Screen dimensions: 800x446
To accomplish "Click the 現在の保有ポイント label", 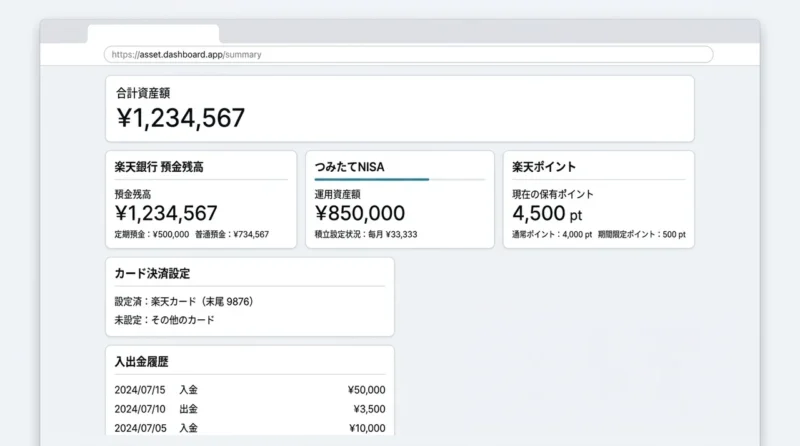I will (x=553, y=194).
